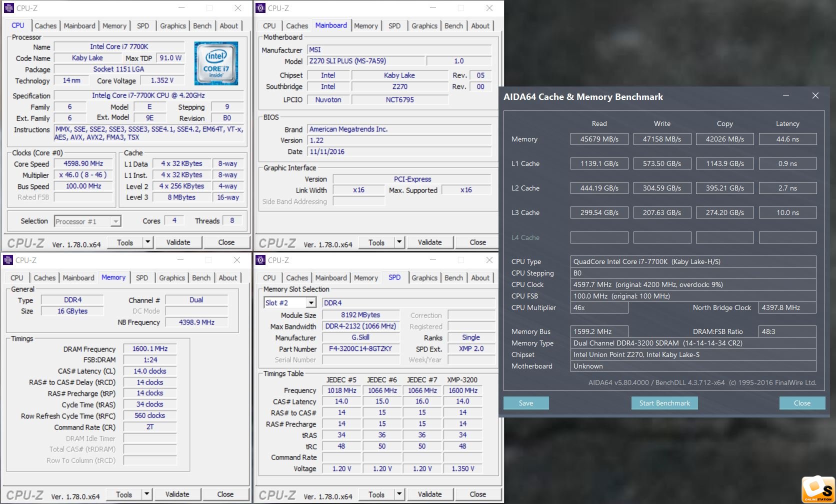Click the Southbridge model Z270
This screenshot has width=836, height=504.
tap(399, 86)
